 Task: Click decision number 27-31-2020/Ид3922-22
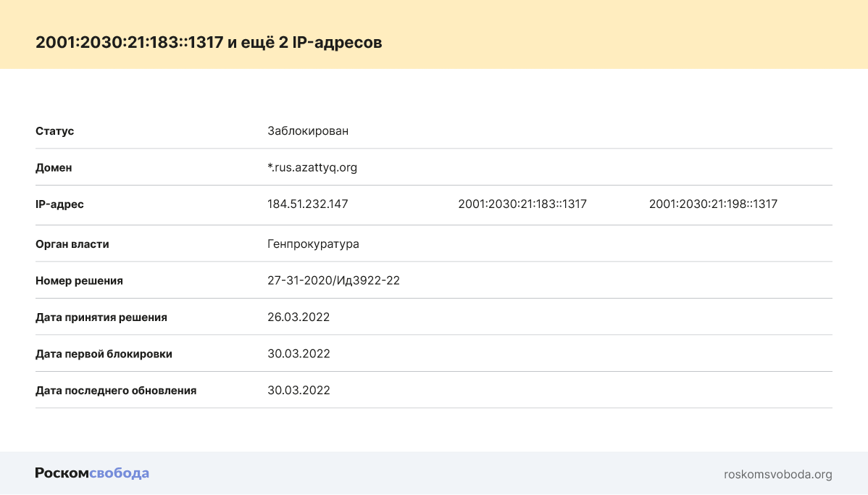[333, 280]
